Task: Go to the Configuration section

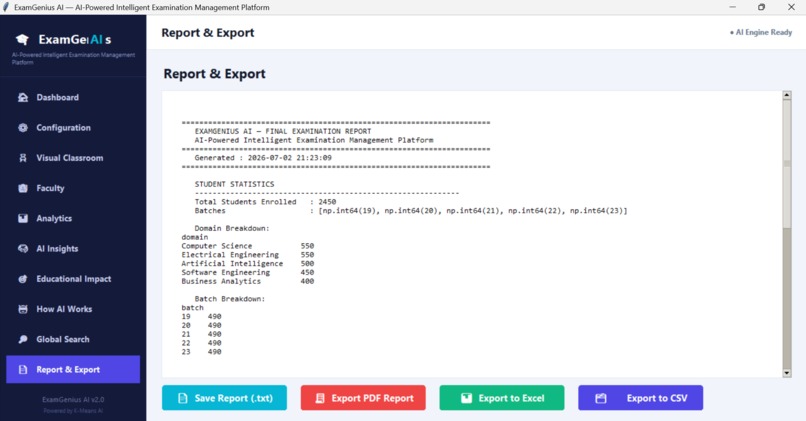Action: point(73,128)
